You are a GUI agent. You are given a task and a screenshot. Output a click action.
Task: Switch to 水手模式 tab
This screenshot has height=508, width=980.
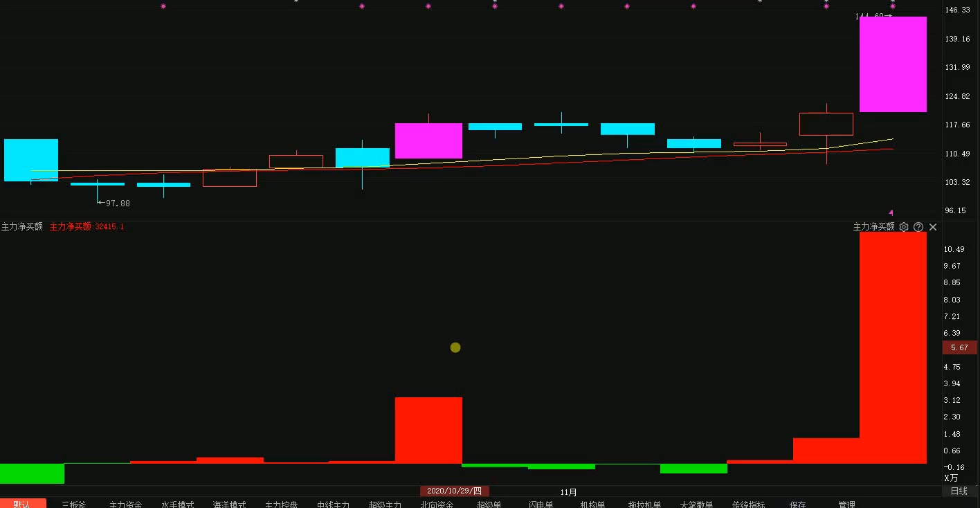tap(177, 505)
